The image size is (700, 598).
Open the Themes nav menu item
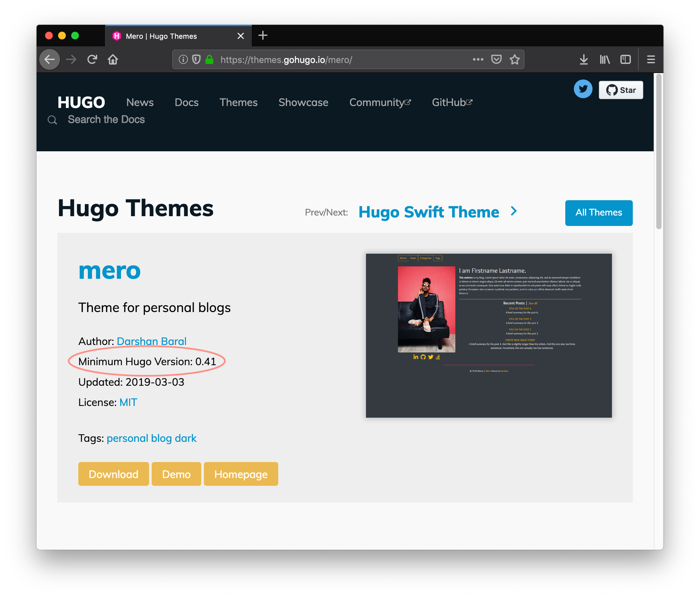[x=238, y=102]
